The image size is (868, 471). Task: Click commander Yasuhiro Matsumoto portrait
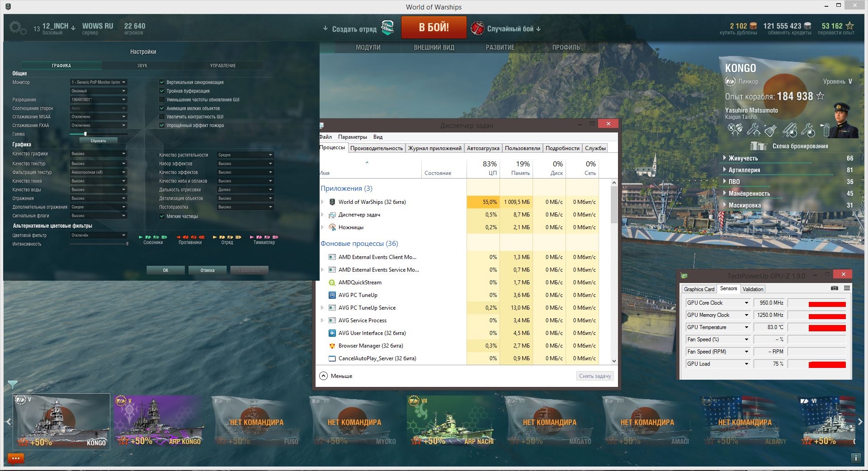pos(845,120)
